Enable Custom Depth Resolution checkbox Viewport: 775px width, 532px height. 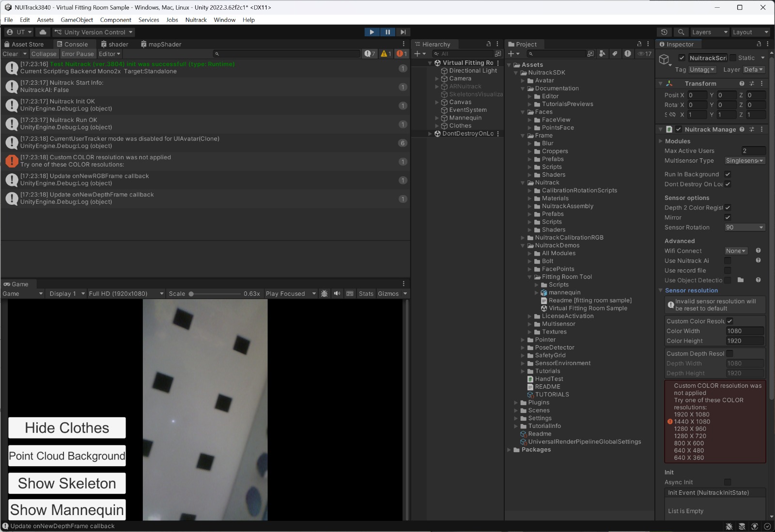729,354
